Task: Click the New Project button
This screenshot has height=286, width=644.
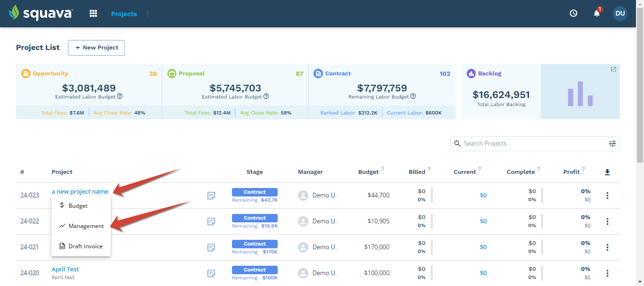Action: tap(96, 48)
